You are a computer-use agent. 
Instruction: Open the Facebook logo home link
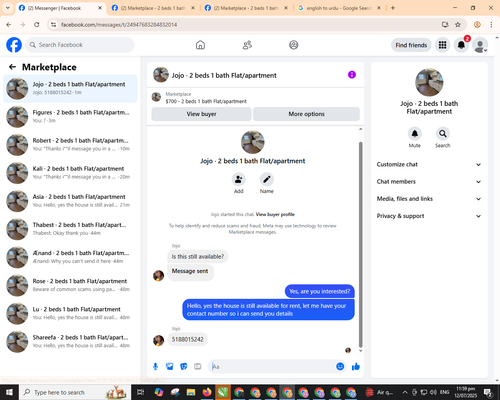14,45
